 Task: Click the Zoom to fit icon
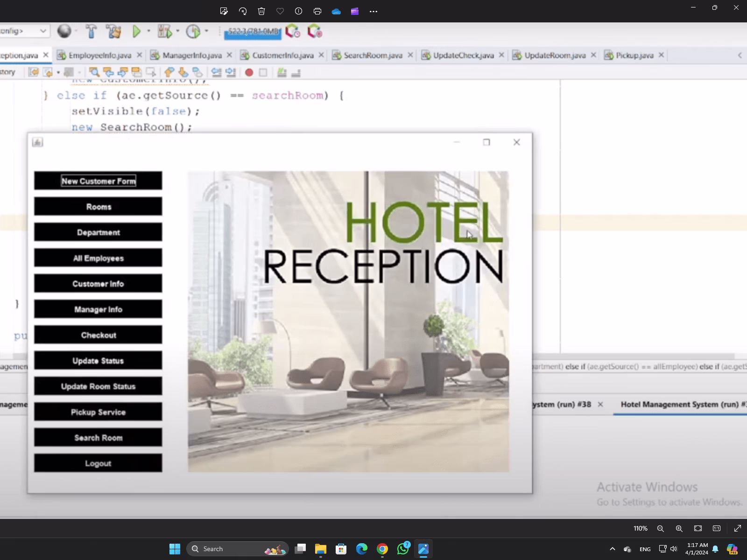698,528
